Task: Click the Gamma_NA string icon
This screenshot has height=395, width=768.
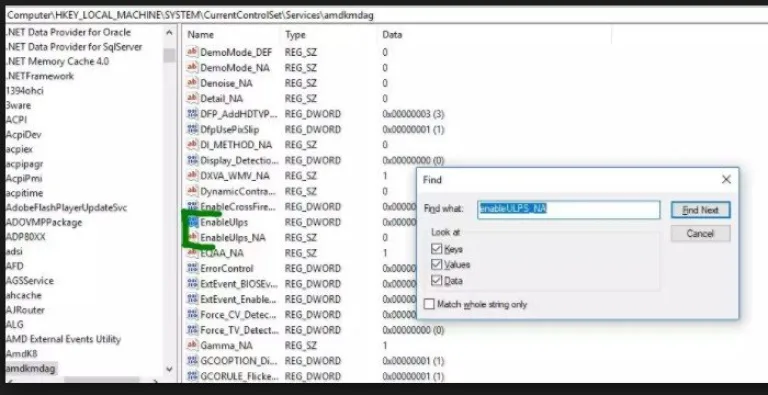Action: pos(192,346)
